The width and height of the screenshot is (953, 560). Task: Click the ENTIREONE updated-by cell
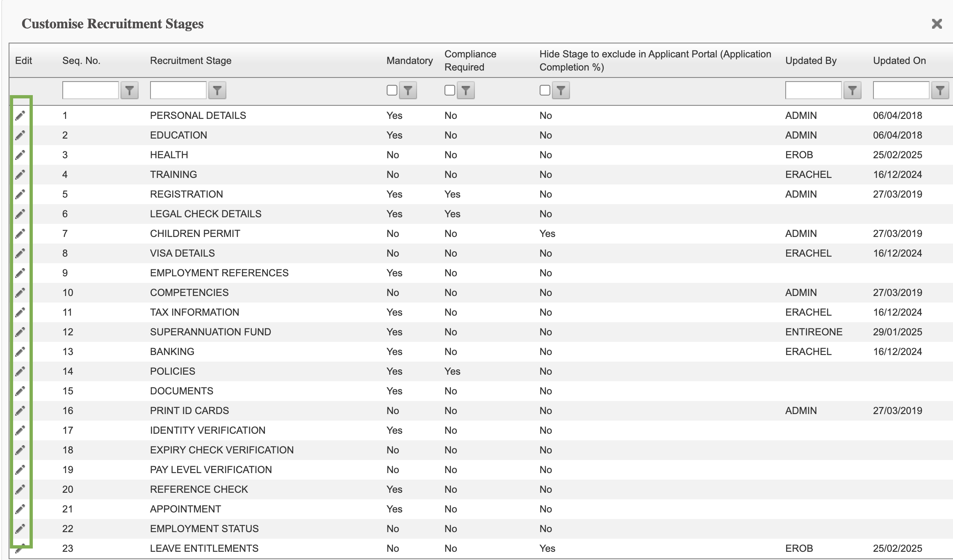814,332
